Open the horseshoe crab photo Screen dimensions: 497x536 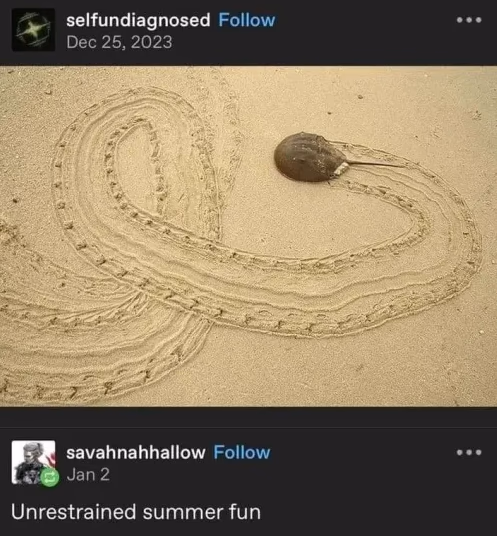248,236
